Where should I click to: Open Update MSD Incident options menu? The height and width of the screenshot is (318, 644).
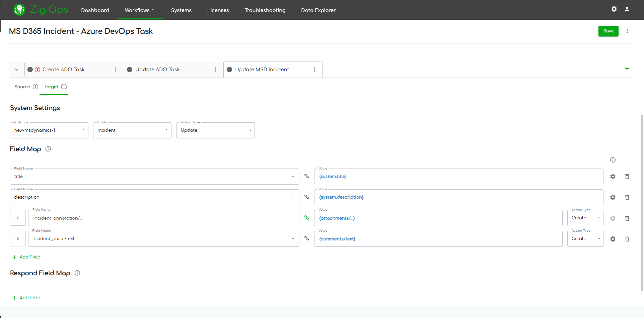(314, 70)
